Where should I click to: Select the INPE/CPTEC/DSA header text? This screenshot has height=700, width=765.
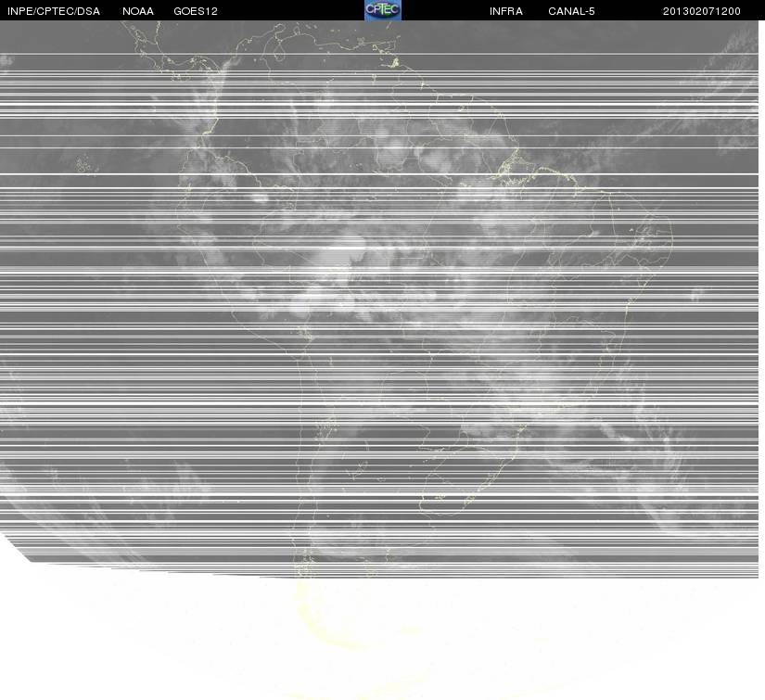pos(54,11)
